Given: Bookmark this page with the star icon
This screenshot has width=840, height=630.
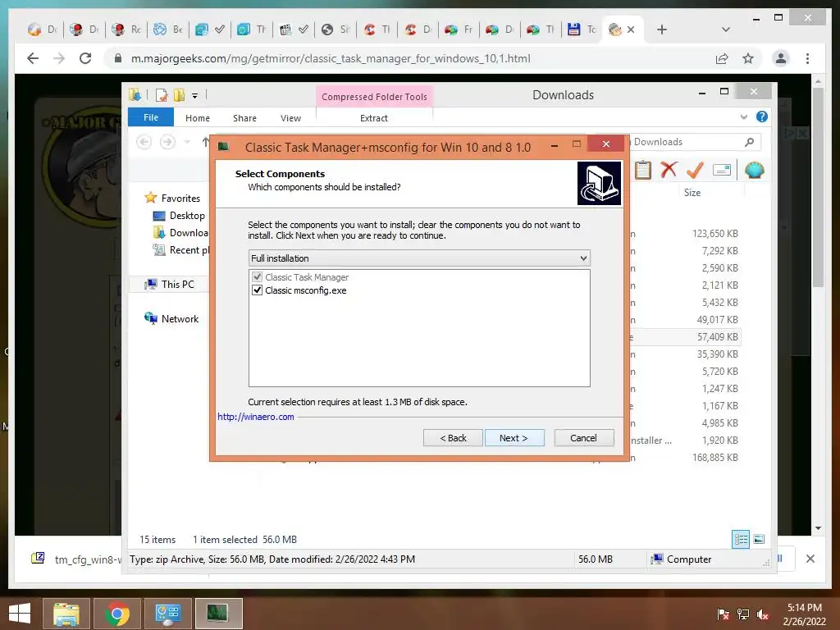Looking at the screenshot, I should [x=748, y=58].
